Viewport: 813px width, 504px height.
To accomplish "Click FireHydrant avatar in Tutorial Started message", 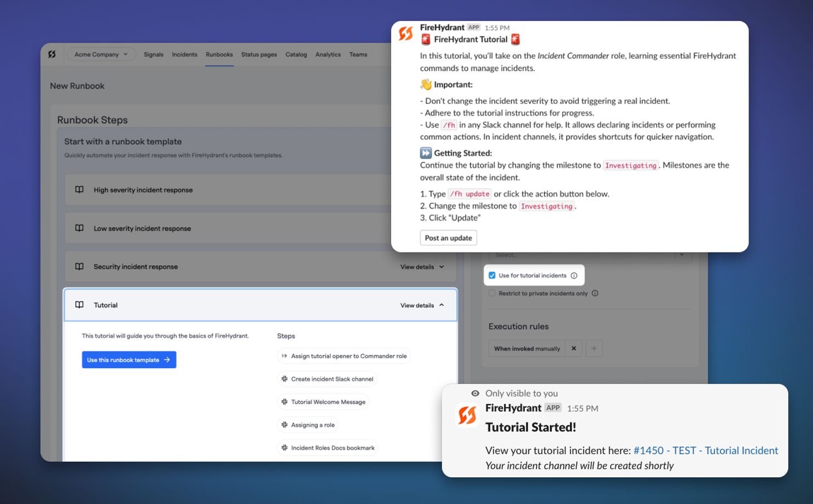I will [x=467, y=415].
